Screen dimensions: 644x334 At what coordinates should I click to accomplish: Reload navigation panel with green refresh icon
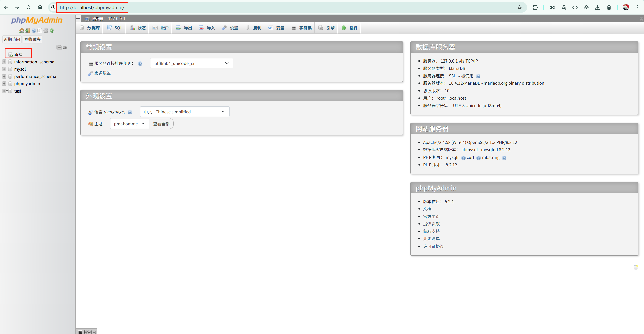[52, 31]
